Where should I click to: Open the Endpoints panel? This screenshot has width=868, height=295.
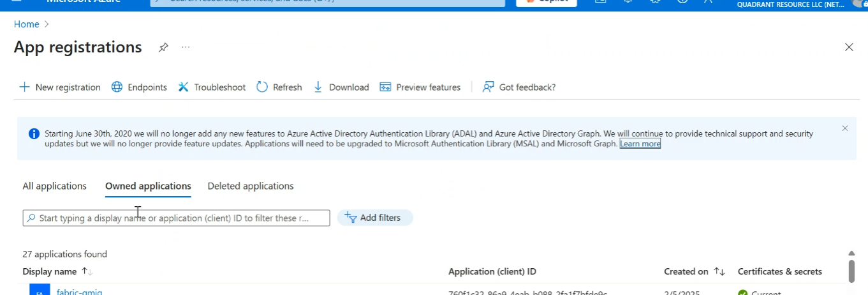139,87
